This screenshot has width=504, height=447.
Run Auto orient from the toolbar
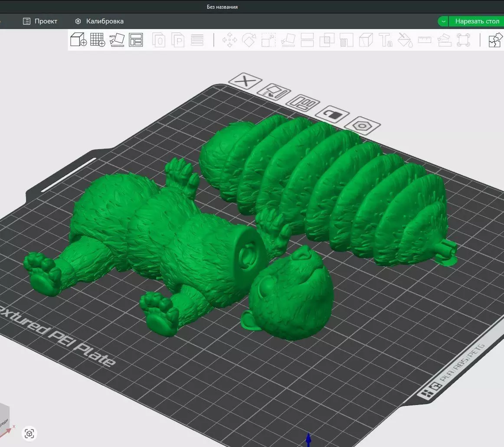point(117,40)
